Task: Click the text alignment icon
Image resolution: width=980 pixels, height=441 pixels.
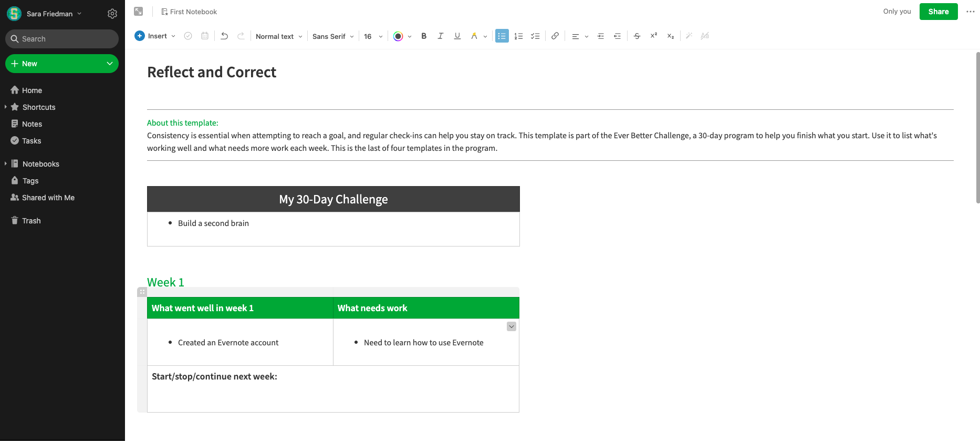Action: pyautogui.click(x=575, y=36)
